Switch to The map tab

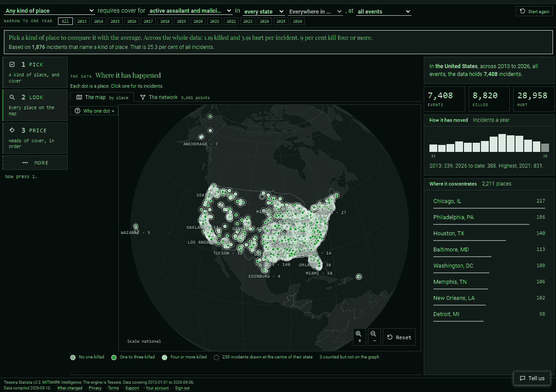coord(102,97)
